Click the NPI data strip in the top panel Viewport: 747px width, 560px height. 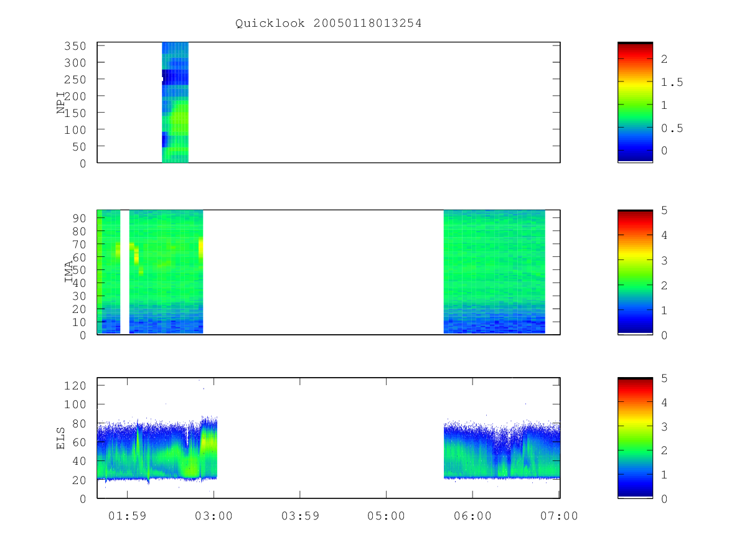[175, 103]
